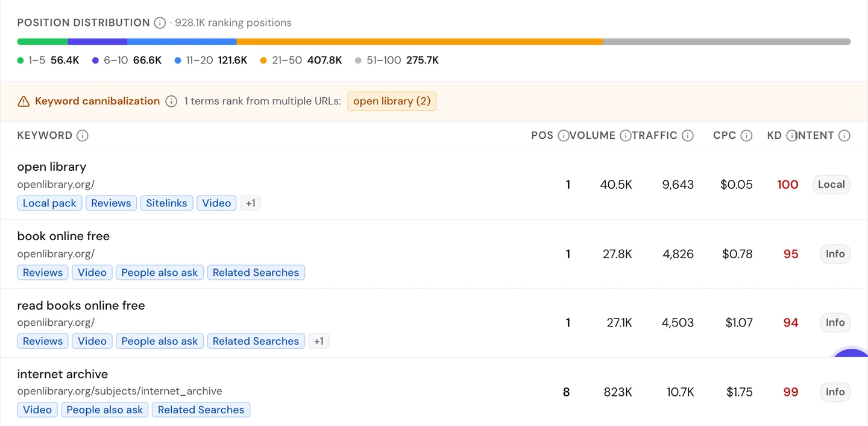
Task: Click the Local intent badge for 'open library'
Action: 831,185
